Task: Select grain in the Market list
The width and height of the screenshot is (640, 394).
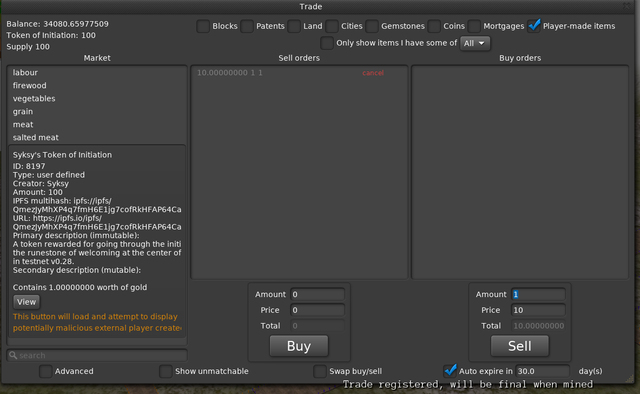Action: 97,111
